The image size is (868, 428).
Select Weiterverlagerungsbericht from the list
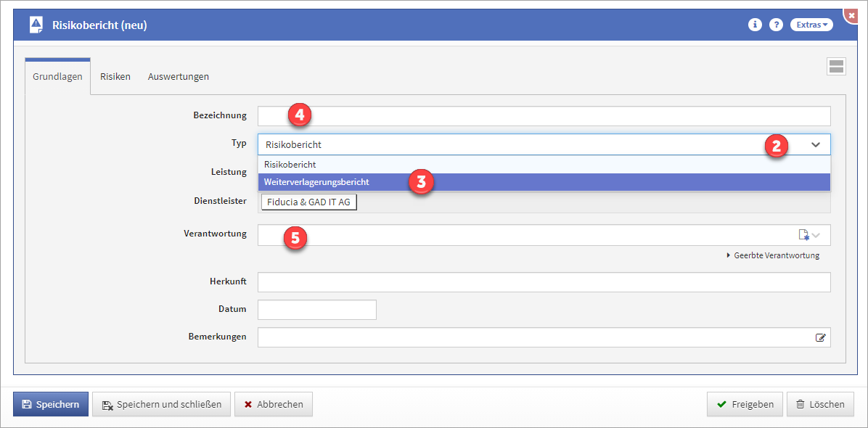pos(316,182)
